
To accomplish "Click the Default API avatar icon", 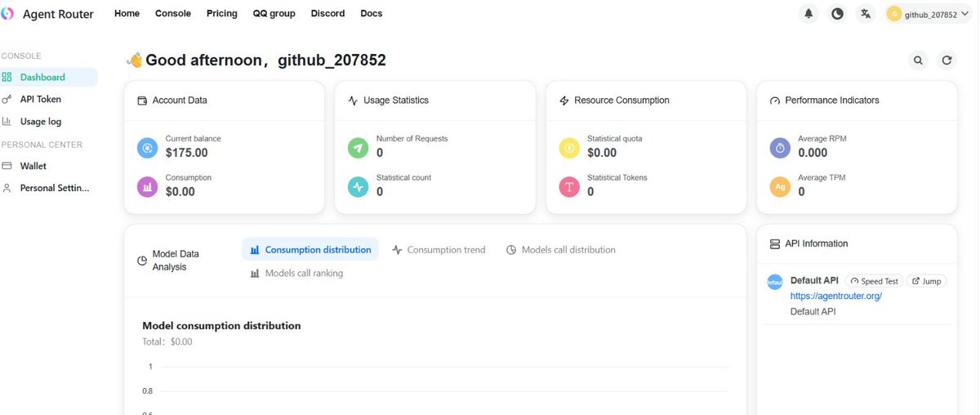I will click(x=775, y=282).
